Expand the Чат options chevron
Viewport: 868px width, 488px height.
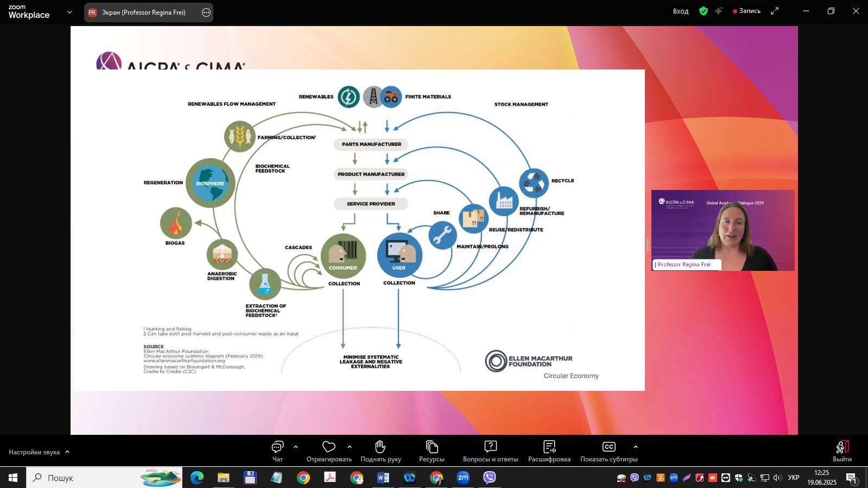point(296,447)
